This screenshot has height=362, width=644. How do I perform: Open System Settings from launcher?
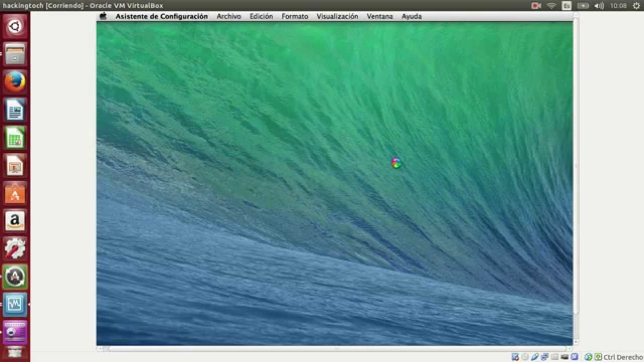click(x=15, y=248)
